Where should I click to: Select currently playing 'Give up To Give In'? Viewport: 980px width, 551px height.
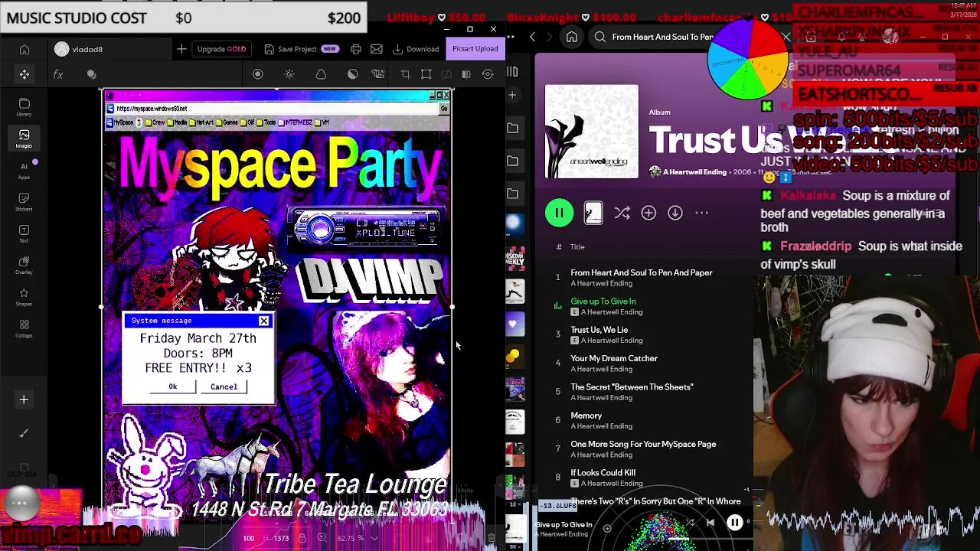point(603,302)
